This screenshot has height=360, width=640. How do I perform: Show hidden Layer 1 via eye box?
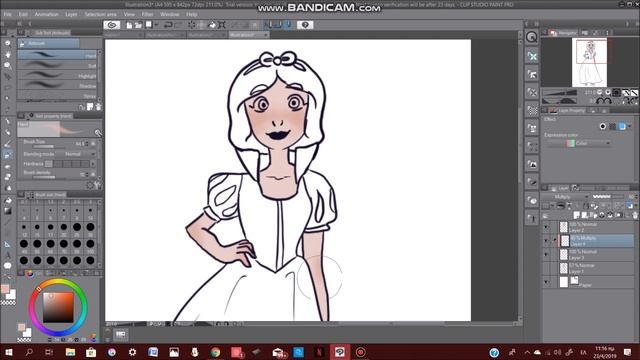[x=546, y=268]
